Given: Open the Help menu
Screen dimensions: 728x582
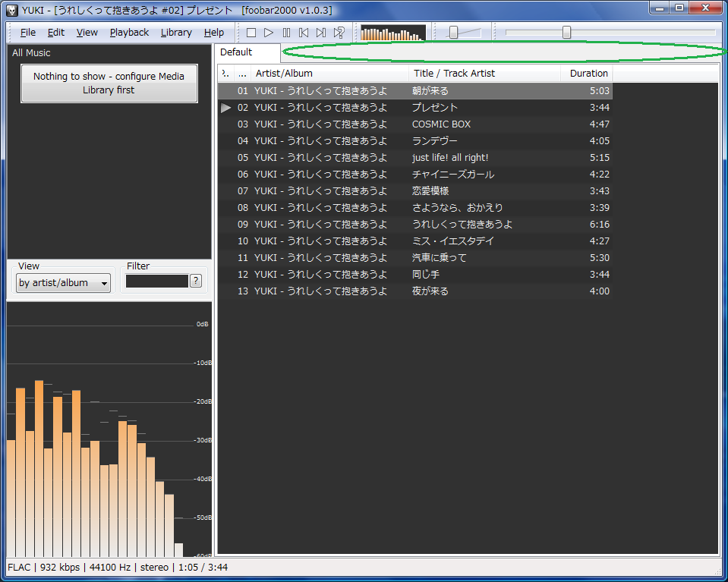Looking at the screenshot, I should (x=213, y=33).
